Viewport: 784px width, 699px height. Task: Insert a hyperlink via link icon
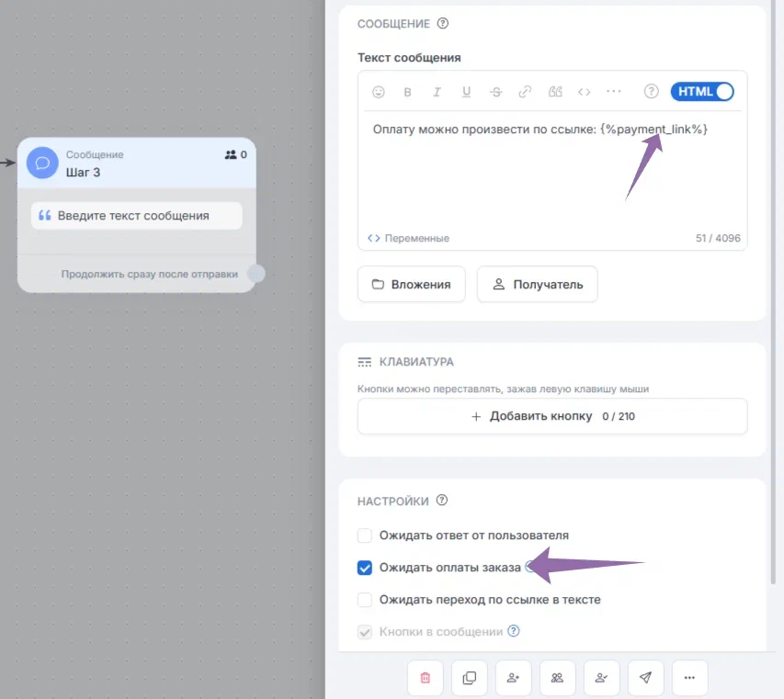[x=525, y=92]
